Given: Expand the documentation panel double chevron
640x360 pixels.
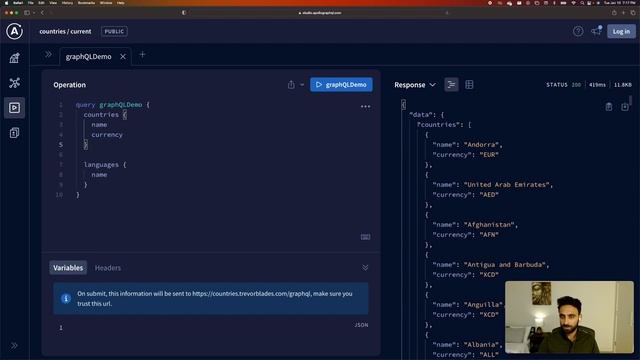Looking at the screenshot, I should [x=48, y=54].
